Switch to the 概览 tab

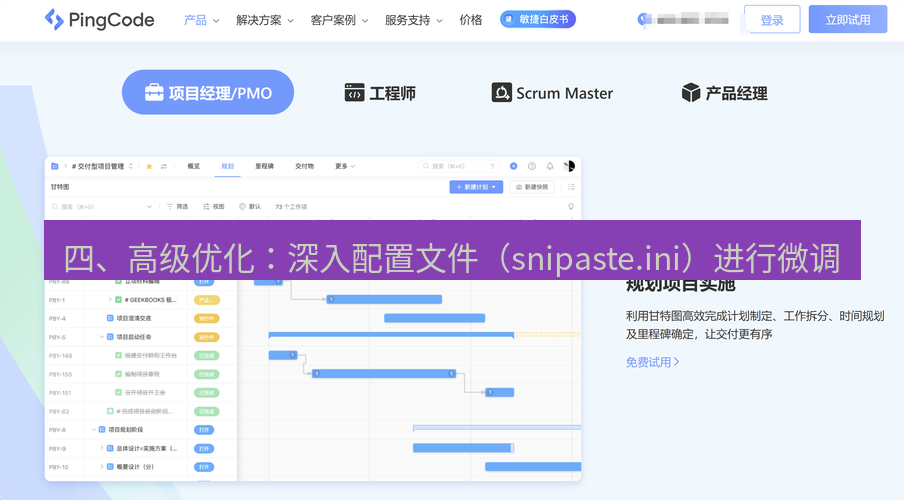(194, 166)
